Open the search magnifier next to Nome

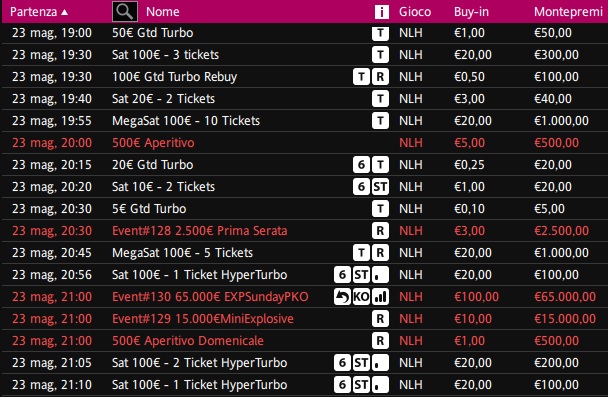125,12
